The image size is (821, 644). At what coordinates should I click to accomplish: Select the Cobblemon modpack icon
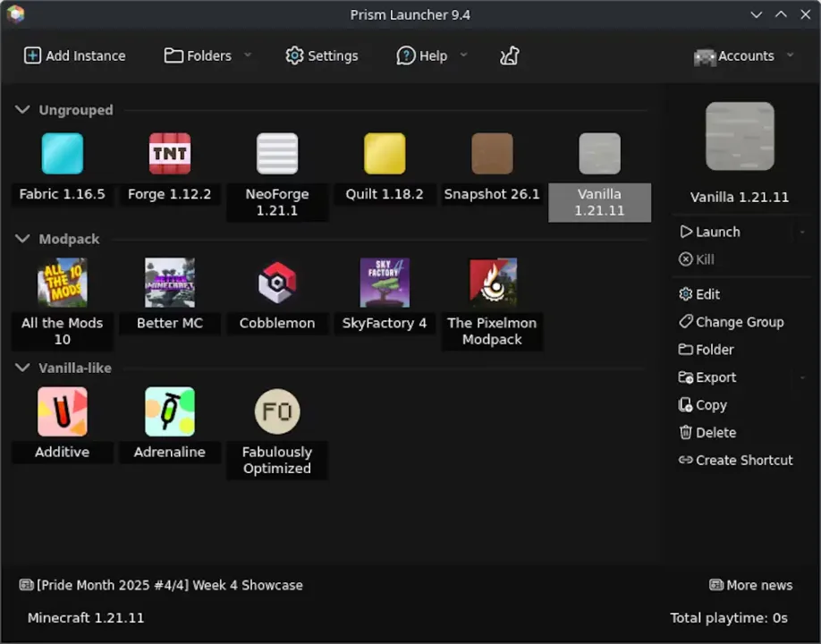point(276,282)
